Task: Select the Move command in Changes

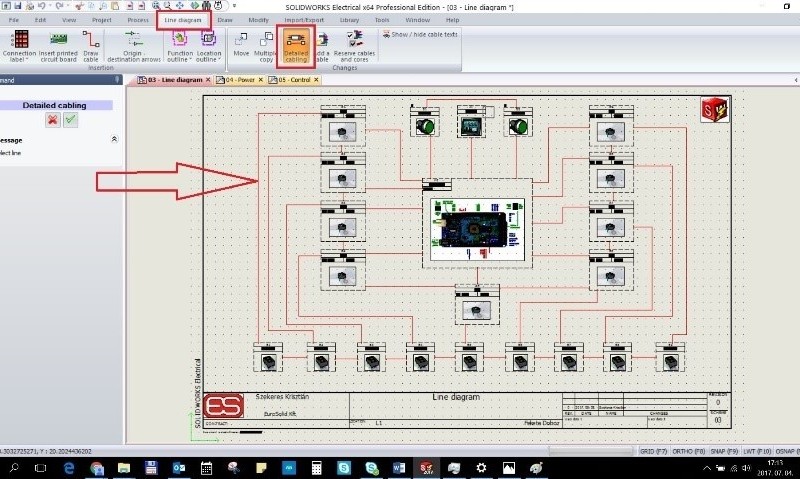Action: click(241, 45)
